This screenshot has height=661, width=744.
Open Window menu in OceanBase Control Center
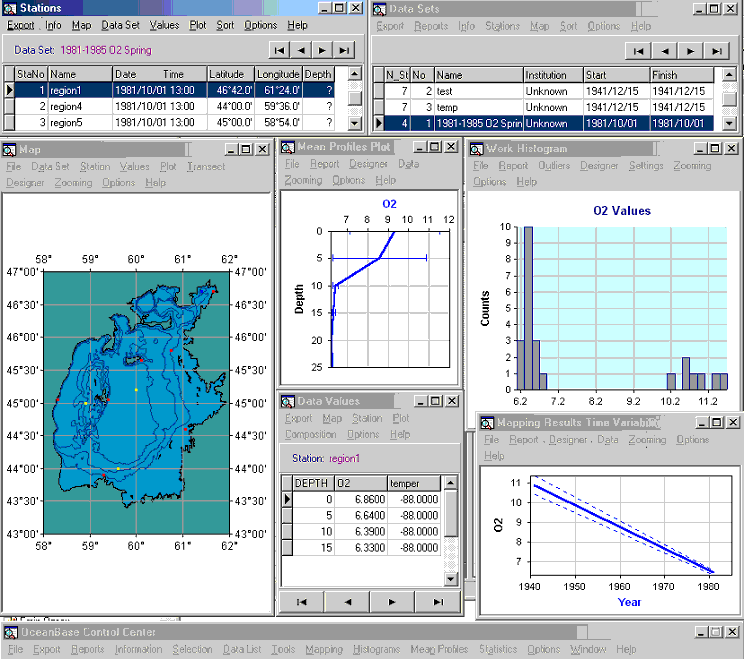pos(588,650)
